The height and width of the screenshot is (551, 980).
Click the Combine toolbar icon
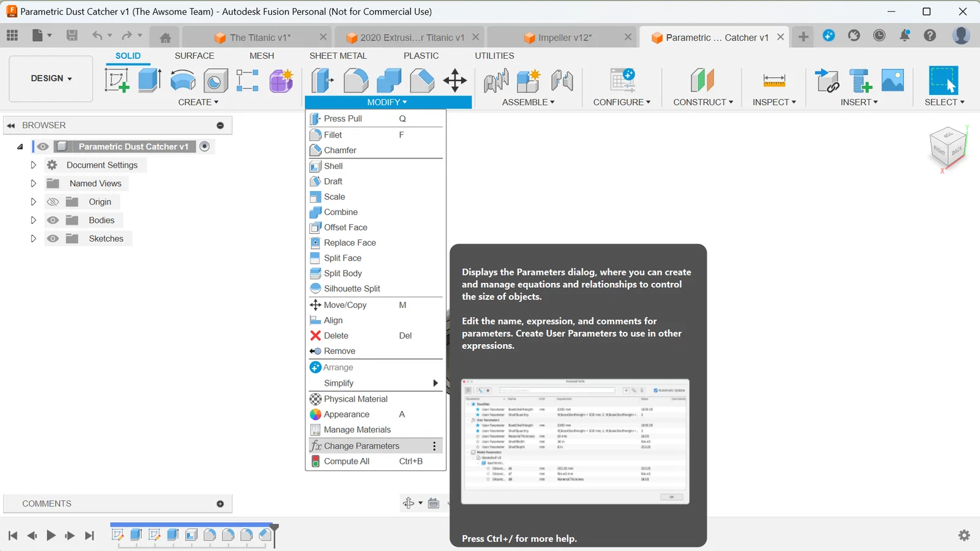389,80
